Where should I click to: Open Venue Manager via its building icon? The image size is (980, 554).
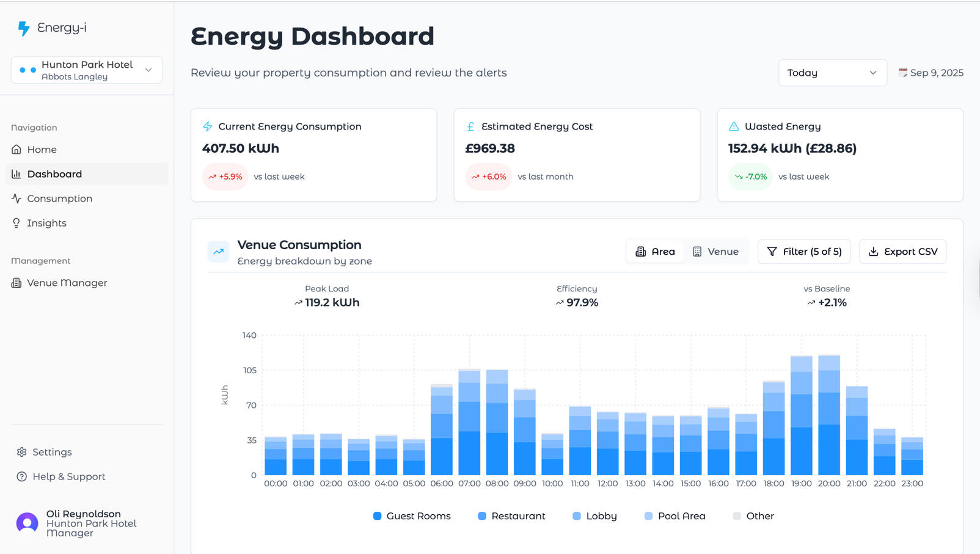[16, 283]
